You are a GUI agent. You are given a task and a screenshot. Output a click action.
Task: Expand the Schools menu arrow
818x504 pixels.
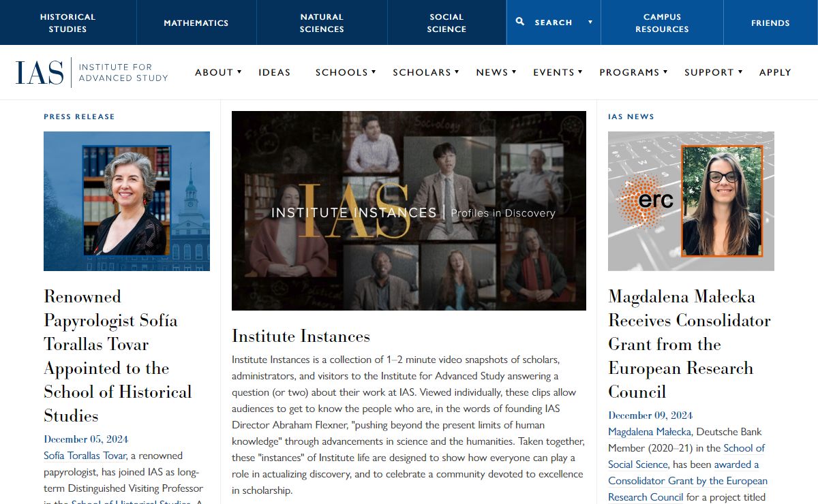click(x=374, y=72)
